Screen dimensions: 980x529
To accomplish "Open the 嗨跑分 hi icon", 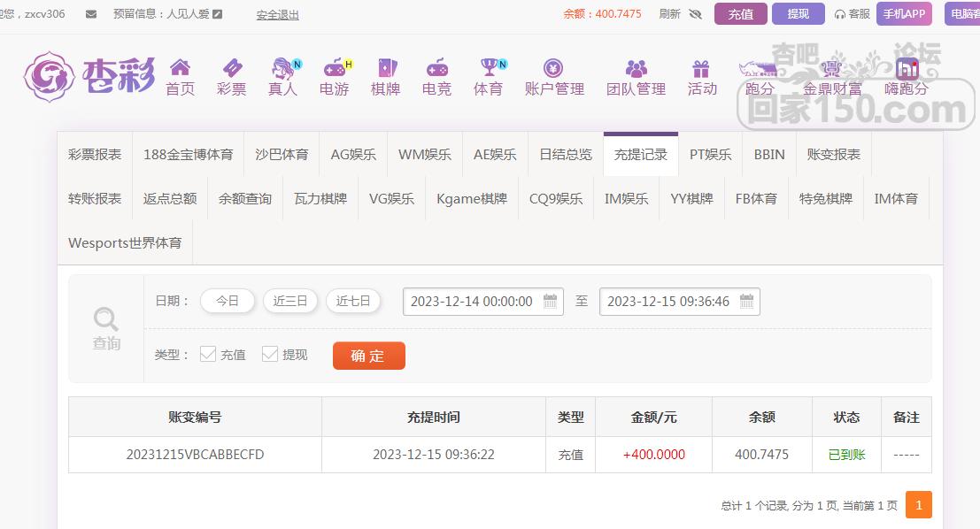I will (907, 68).
